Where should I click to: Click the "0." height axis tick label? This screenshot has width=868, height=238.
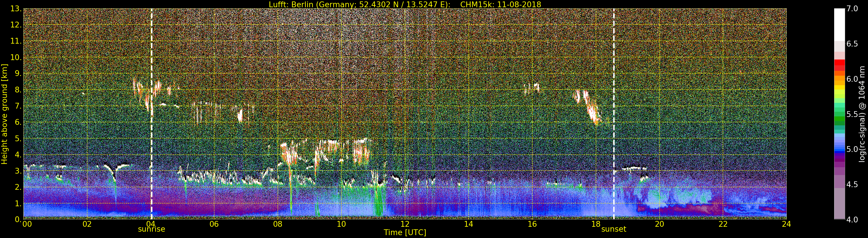(x=18, y=219)
